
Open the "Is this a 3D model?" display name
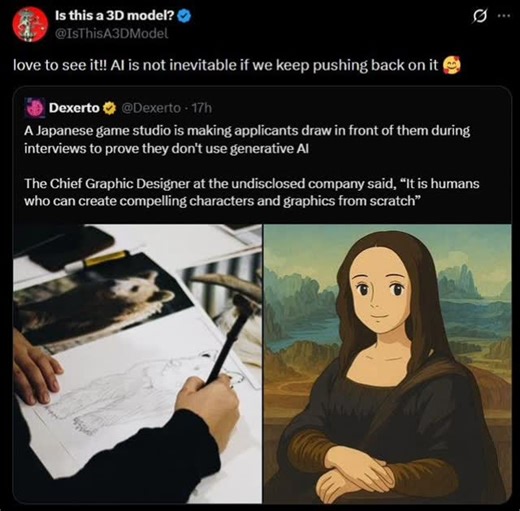pos(115,15)
